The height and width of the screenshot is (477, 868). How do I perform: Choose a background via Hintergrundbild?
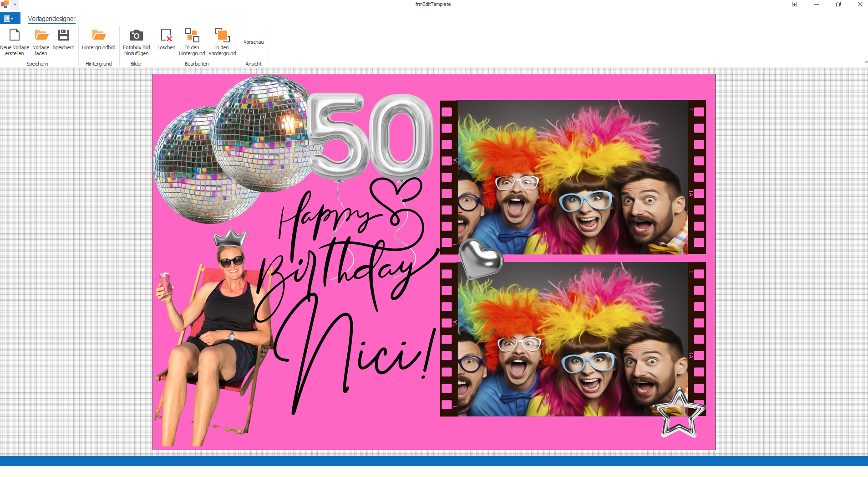point(99,36)
